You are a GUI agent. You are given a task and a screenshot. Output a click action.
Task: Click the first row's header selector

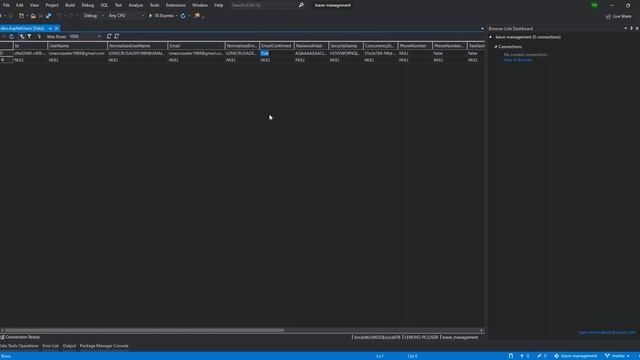6,53
